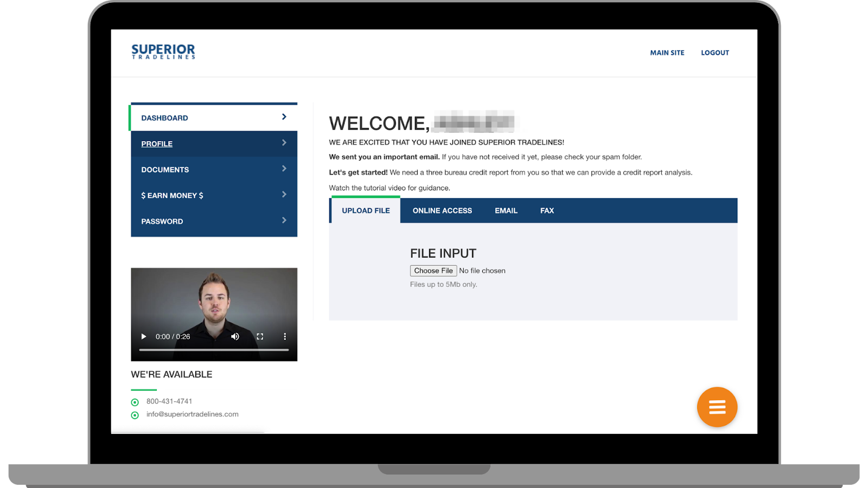
Task: Click the Logout link
Action: pyautogui.click(x=715, y=53)
